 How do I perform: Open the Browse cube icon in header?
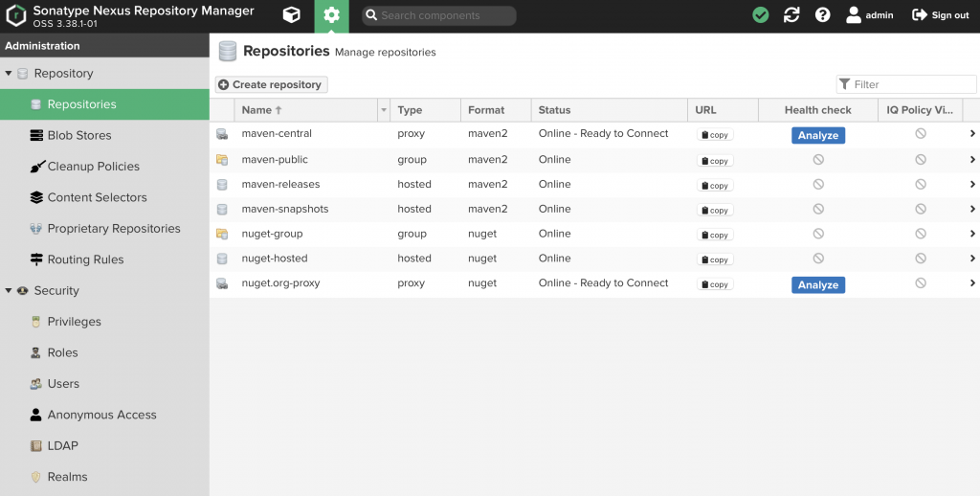point(292,15)
